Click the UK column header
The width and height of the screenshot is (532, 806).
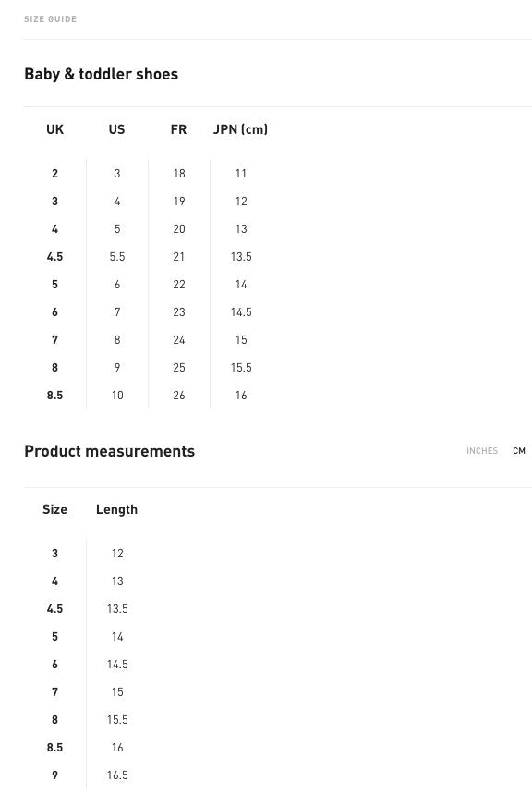54,129
